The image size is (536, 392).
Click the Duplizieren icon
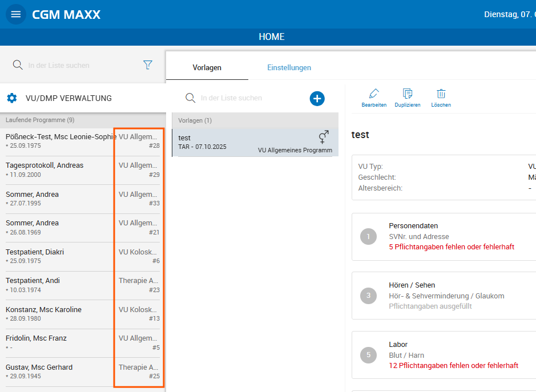[x=407, y=97]
